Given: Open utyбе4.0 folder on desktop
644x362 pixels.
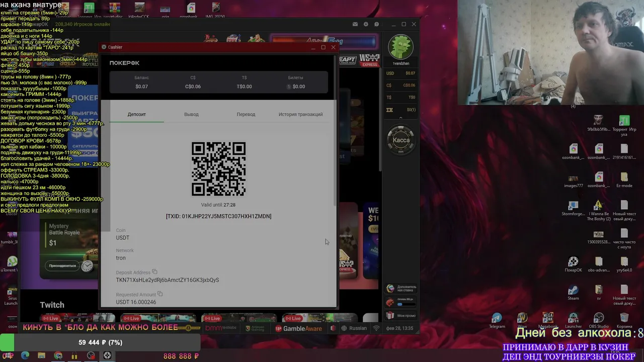Looking at the screenshot, I should tap(624, 264).
